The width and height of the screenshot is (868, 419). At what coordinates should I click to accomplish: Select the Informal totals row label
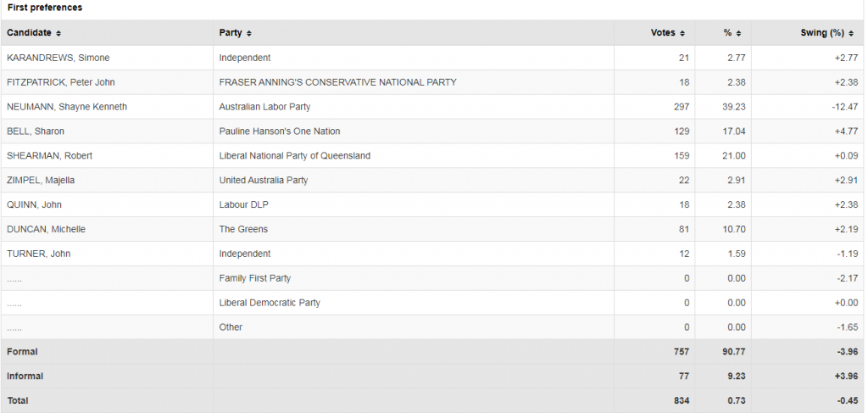coord(25,376)
